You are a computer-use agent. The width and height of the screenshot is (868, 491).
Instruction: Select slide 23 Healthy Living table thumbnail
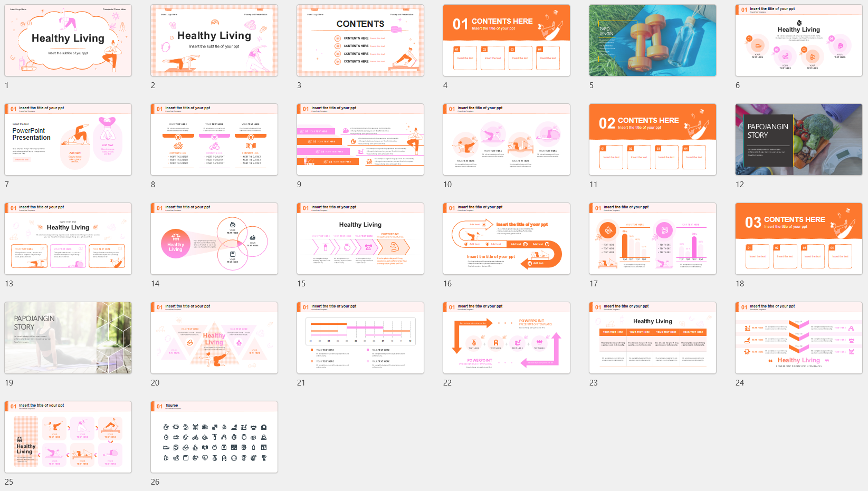pyautogui.click(x=653, y=338)
